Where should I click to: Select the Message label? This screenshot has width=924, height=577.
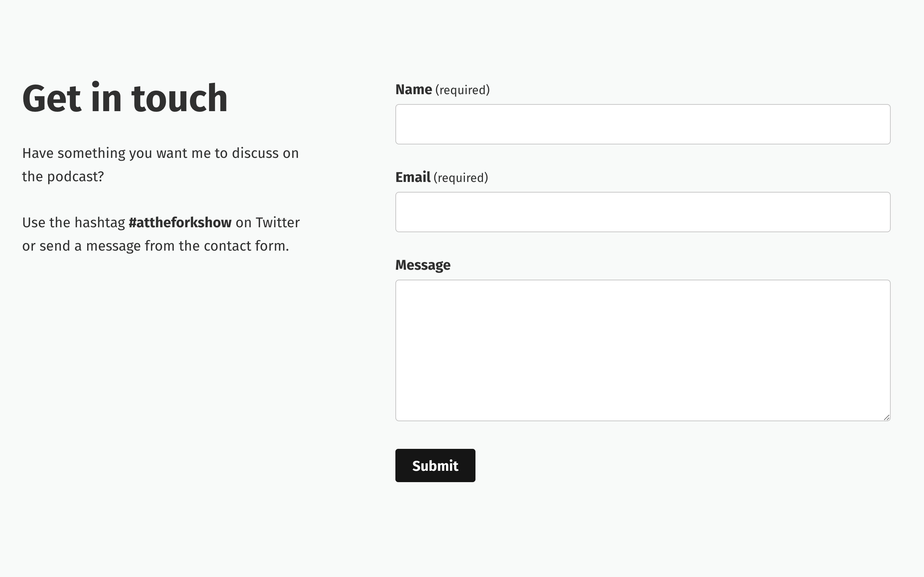click(x=423, y=264)
